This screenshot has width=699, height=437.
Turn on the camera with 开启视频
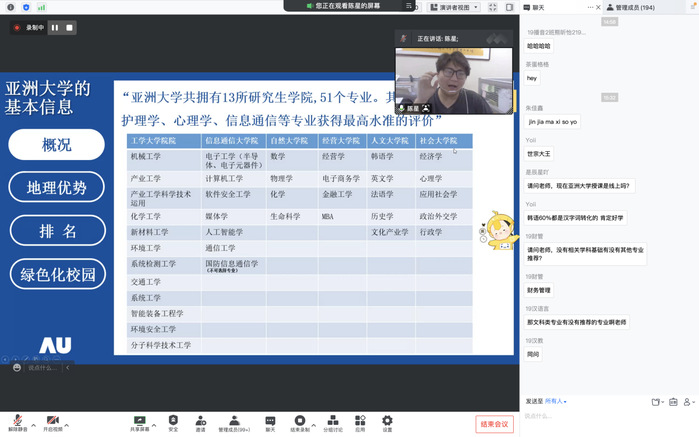52,421
